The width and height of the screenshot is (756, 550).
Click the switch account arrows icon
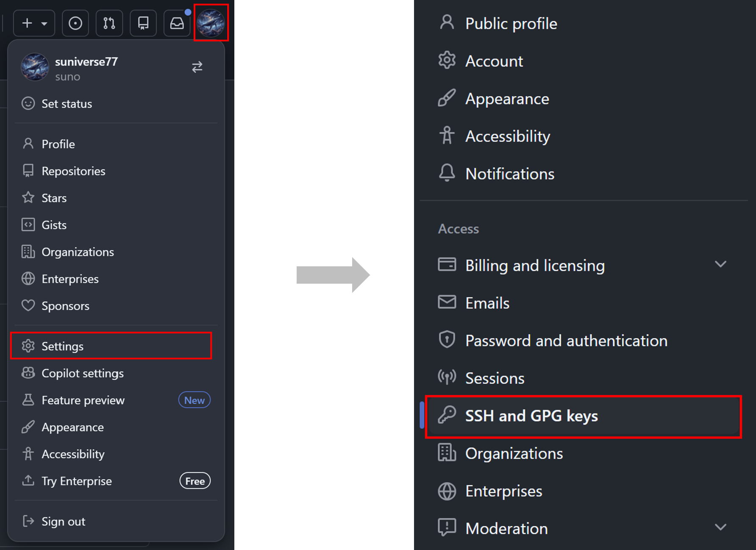(x=197, y=67)
